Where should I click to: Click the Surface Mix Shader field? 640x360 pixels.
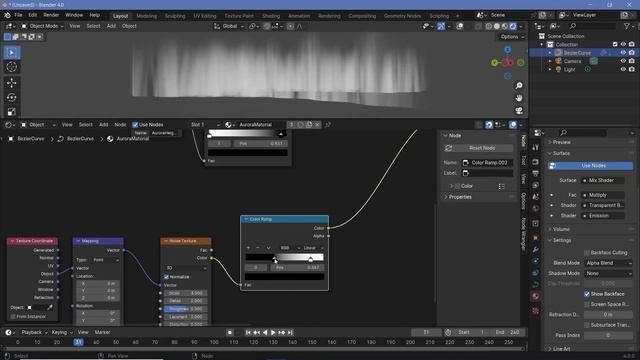(603, 180)
